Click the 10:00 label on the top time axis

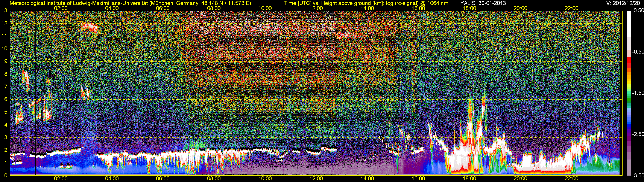[265, 8]
